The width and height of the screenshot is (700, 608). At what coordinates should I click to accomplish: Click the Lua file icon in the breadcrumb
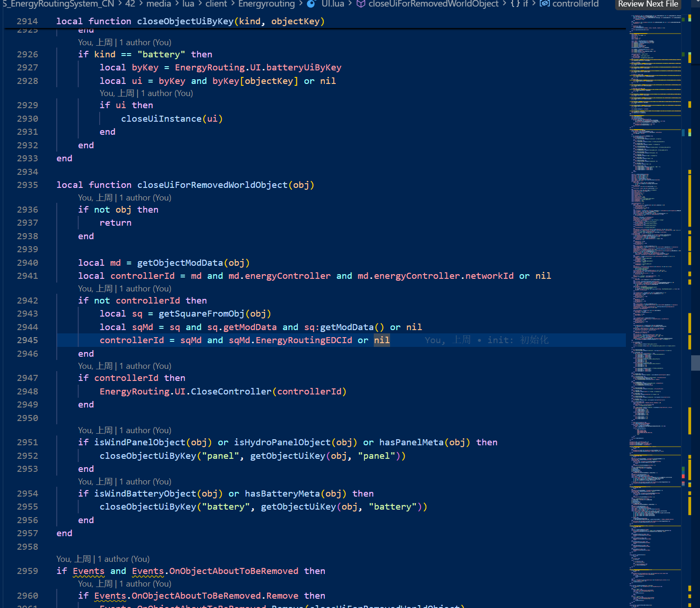(x=311, y=4)
